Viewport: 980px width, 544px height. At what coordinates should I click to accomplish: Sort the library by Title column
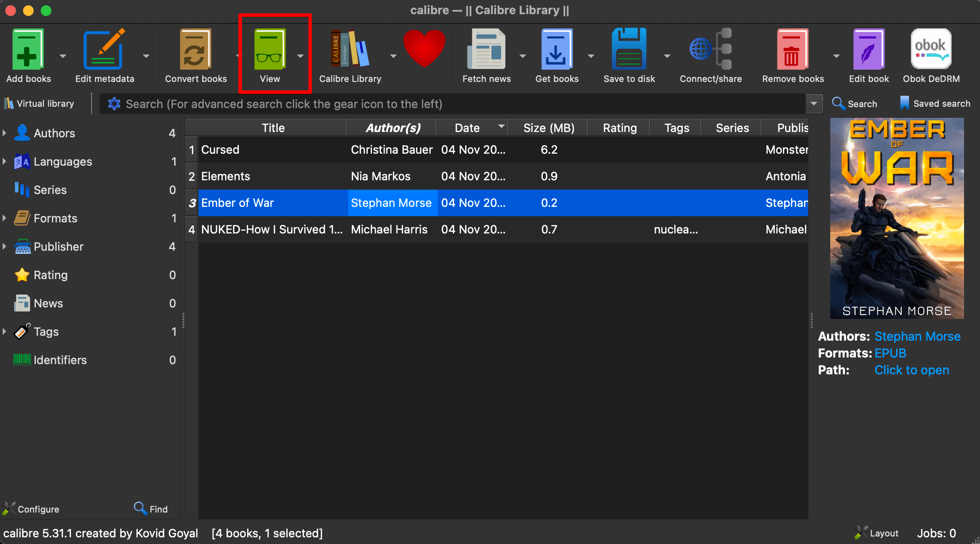[273, 128]
